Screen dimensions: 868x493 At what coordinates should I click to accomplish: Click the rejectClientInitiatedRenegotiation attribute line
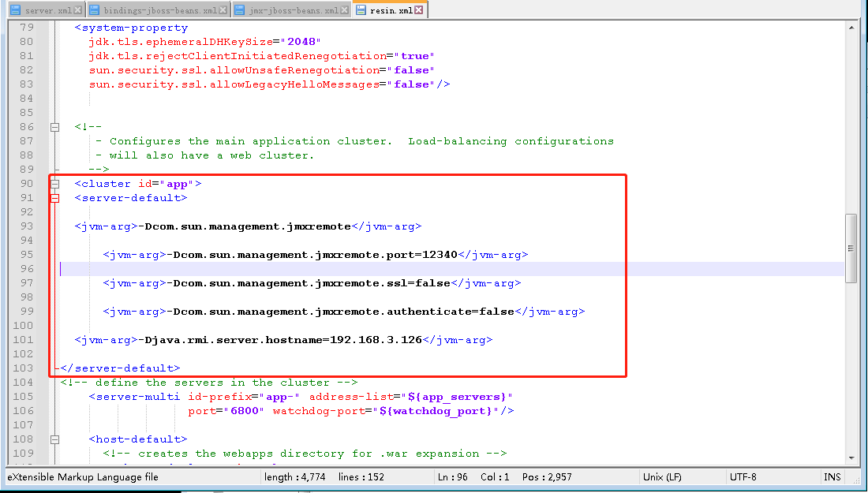click(261, 56)
